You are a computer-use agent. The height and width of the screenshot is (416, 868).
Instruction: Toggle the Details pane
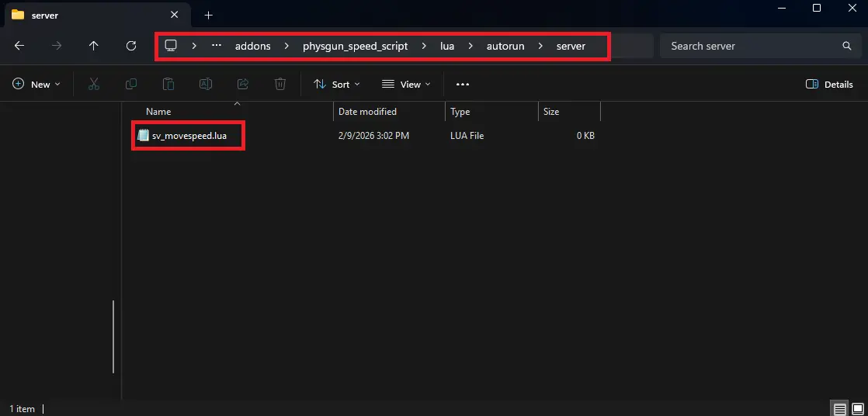pos(829,84)
